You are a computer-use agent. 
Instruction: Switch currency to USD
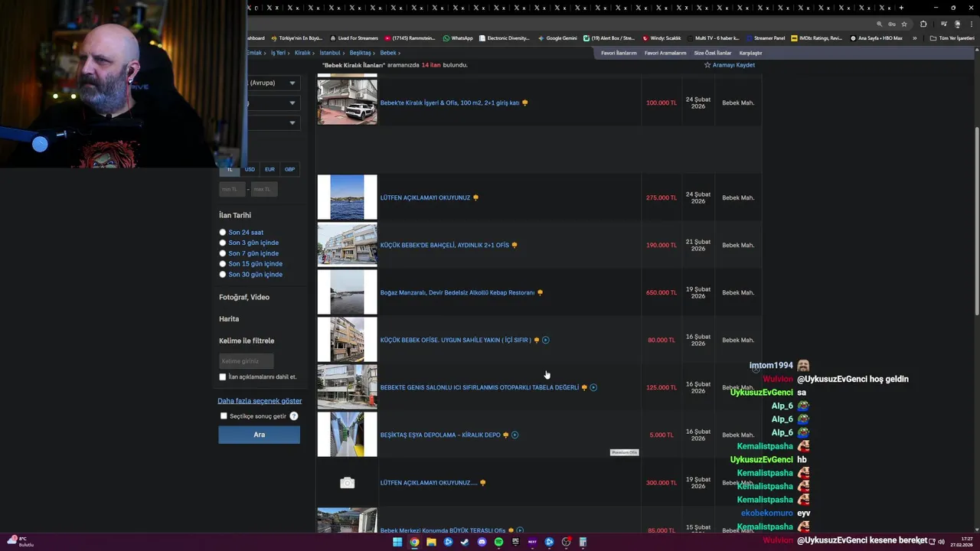click(x=250, y=169)
